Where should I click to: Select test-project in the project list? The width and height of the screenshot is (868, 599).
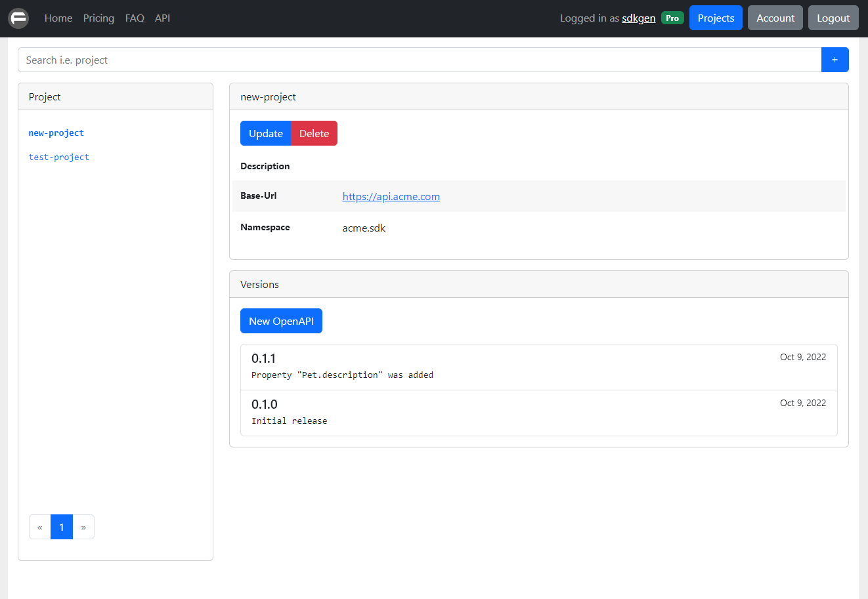tap(59, 157)
